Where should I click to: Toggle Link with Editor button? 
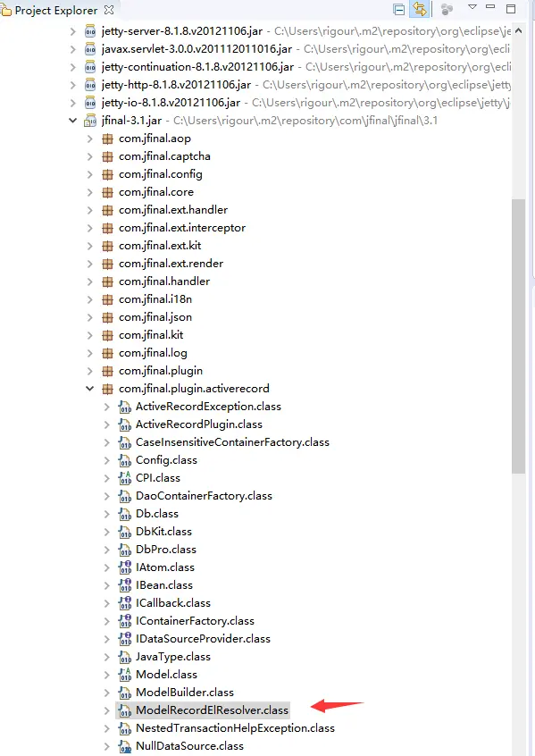click(x=420, y=9)
